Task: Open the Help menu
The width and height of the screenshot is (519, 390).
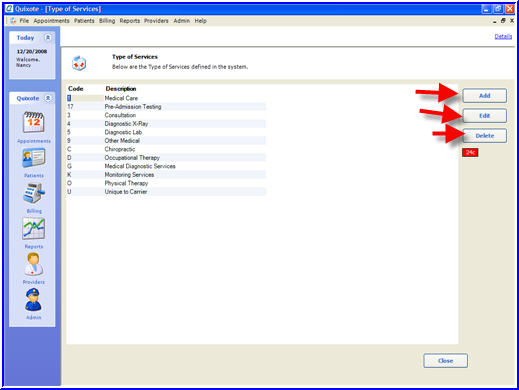Action: point(201,21)
